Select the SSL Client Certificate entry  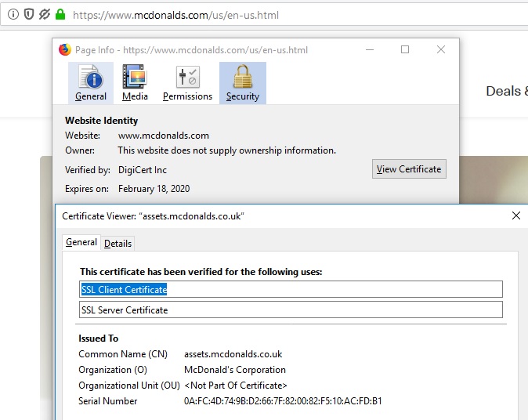point(291,290)
